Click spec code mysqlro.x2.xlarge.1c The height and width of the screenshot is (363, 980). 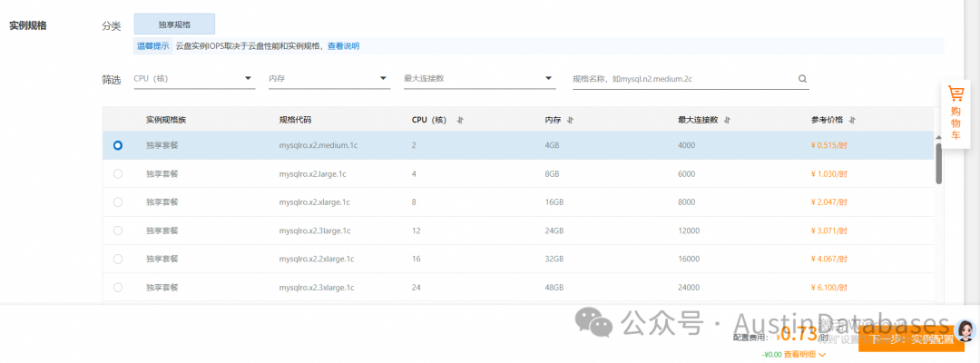point(314,202)
